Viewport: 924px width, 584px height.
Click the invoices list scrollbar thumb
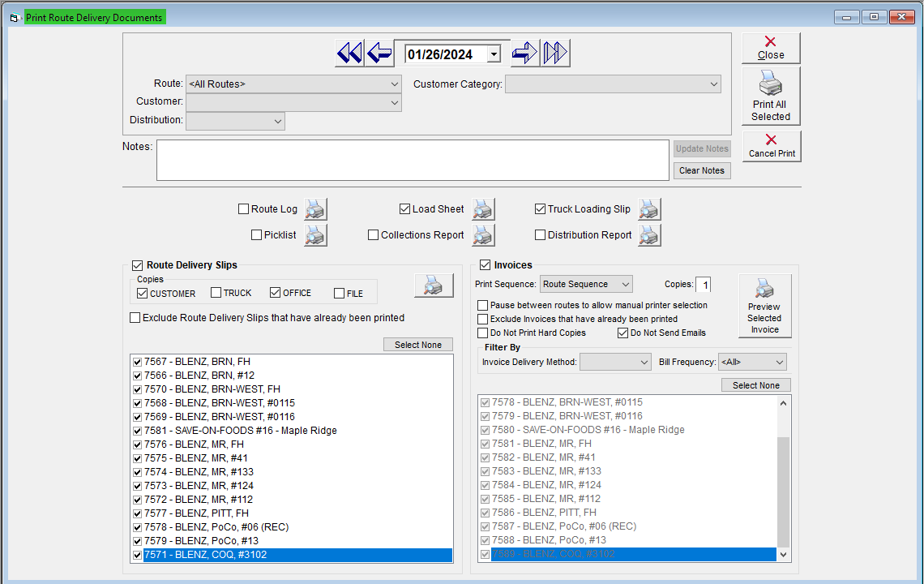click(783, 492)
